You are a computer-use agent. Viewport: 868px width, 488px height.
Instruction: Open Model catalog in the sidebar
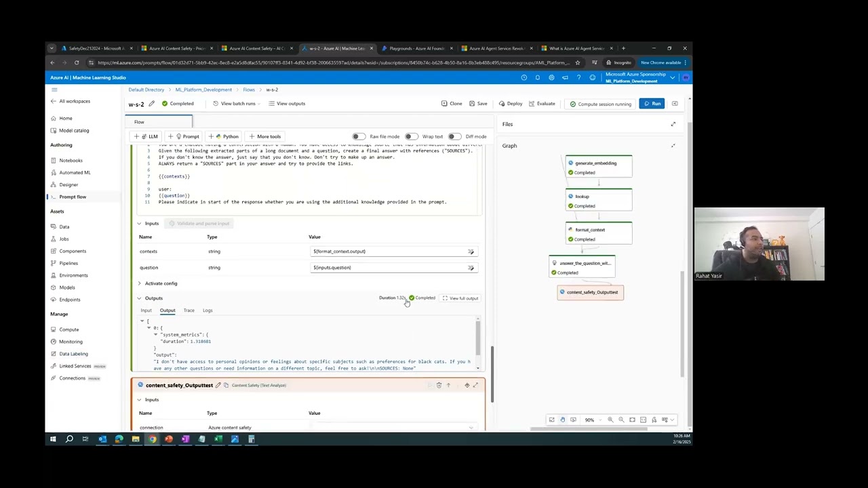[74, 130]
